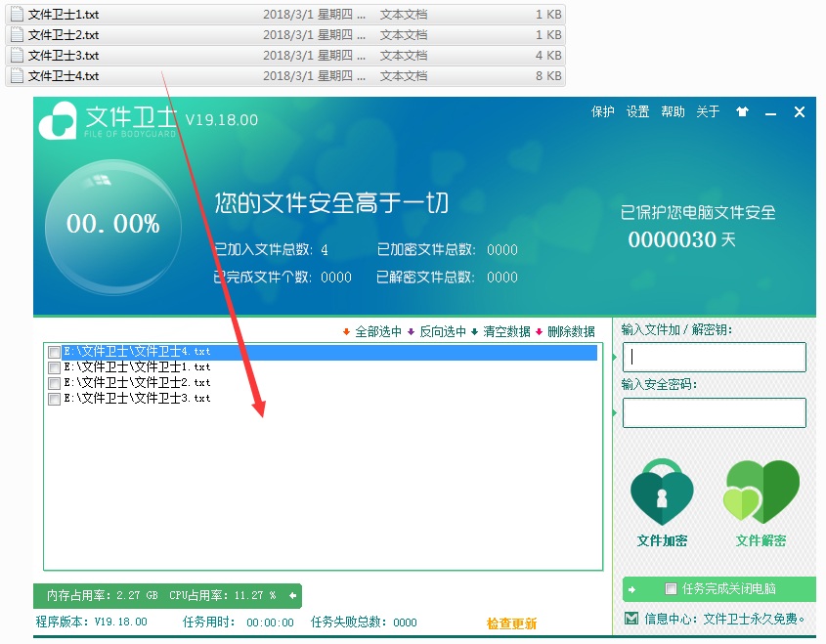
Task: Check the box for 文件卫士3.txt in list
Action: 54,399
